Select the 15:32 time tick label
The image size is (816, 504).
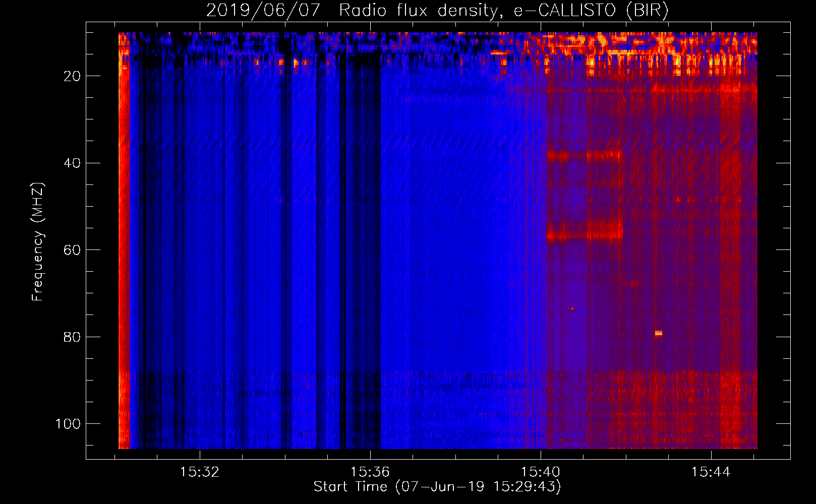(x=200, y=472)
